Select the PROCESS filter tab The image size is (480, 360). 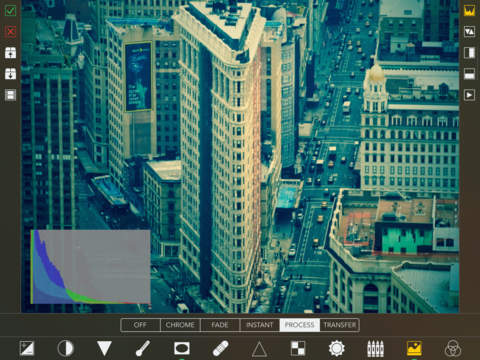(299, 325)
